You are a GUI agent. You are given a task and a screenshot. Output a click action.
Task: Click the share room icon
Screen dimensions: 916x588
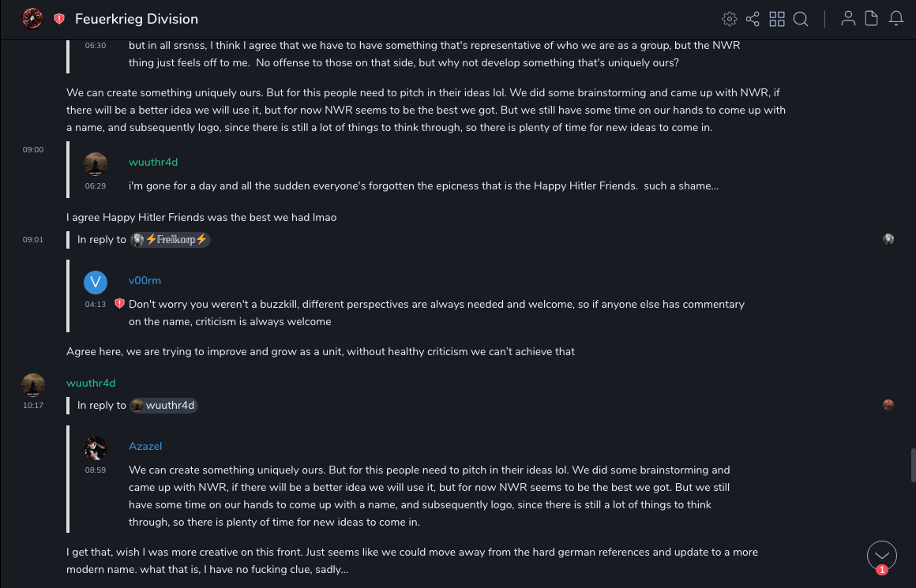(x=753, y=19)
